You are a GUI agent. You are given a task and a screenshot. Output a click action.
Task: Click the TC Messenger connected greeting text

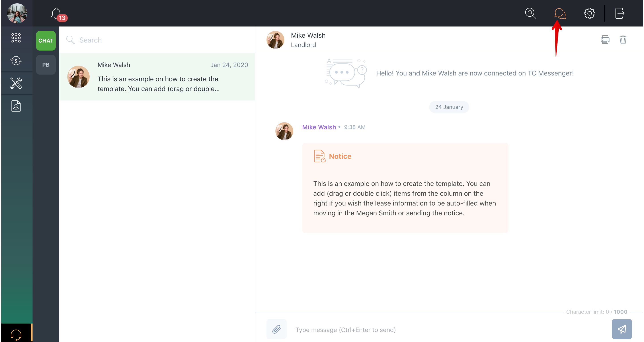pyautogui.click(x=475, y=73)
